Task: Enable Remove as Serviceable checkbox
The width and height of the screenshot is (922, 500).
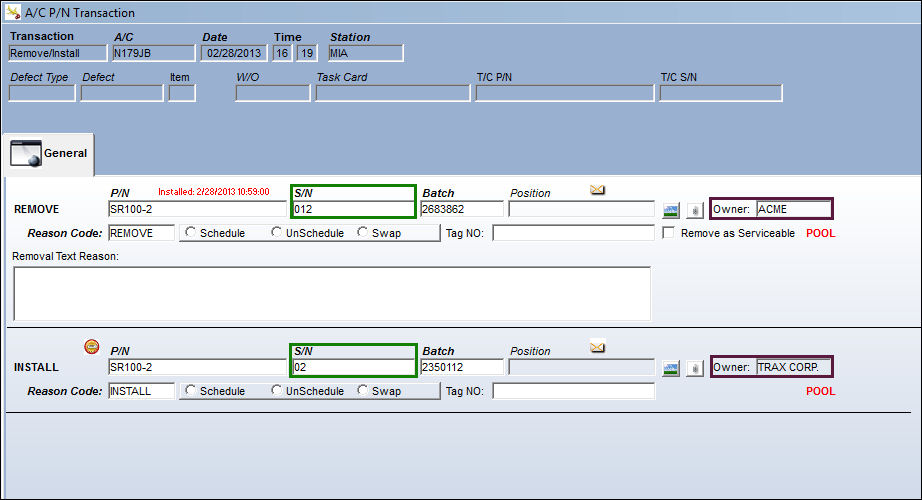Action: (669, 233)
